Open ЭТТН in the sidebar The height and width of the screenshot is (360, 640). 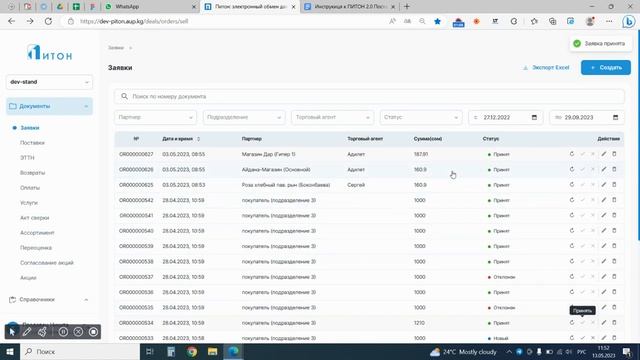(27, 158)
